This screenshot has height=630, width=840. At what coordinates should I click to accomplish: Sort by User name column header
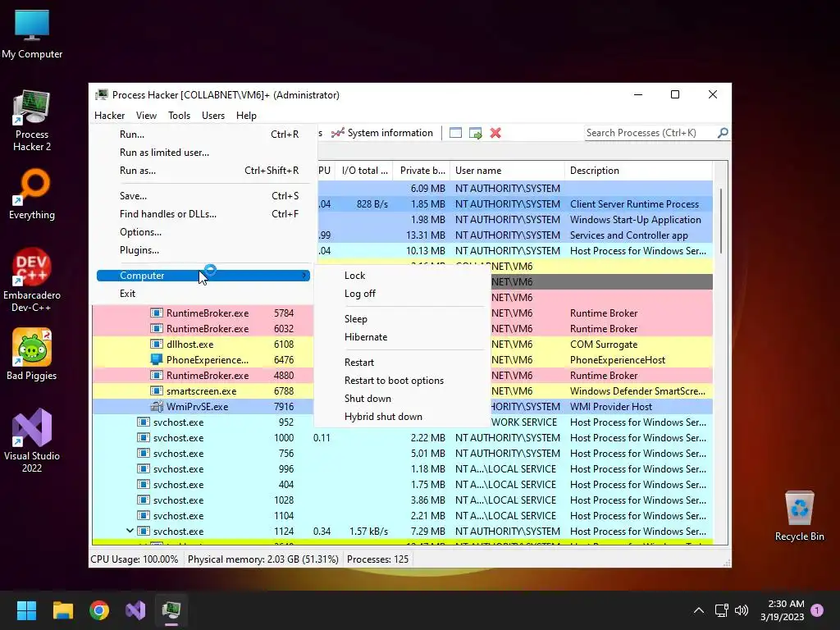(507, 171)
